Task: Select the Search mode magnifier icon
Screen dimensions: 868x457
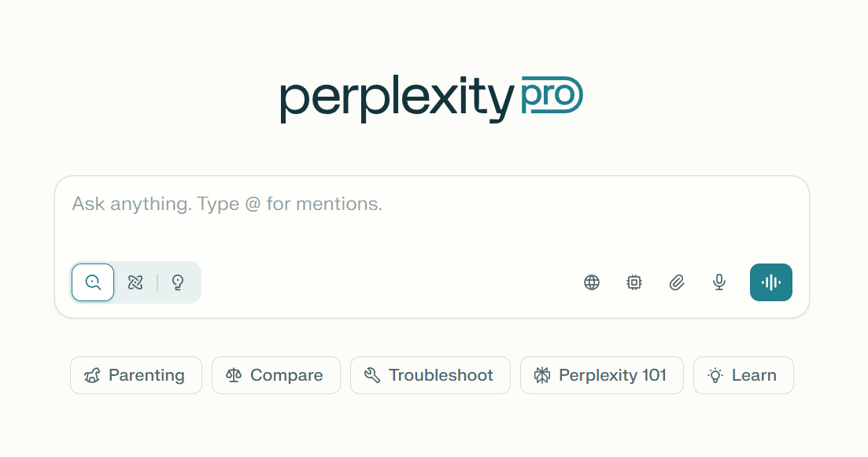Action: click(93, 282)
